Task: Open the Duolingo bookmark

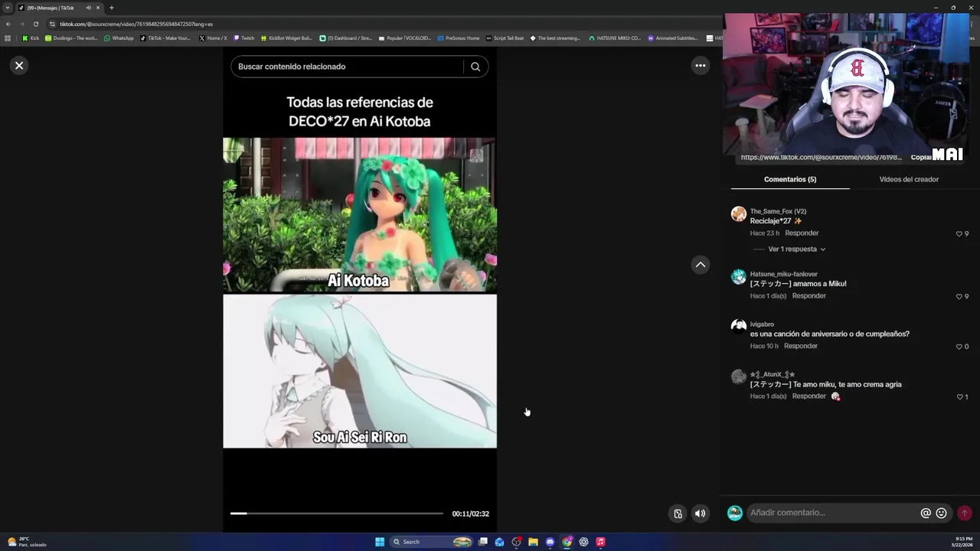Action: tap(71, 38)
